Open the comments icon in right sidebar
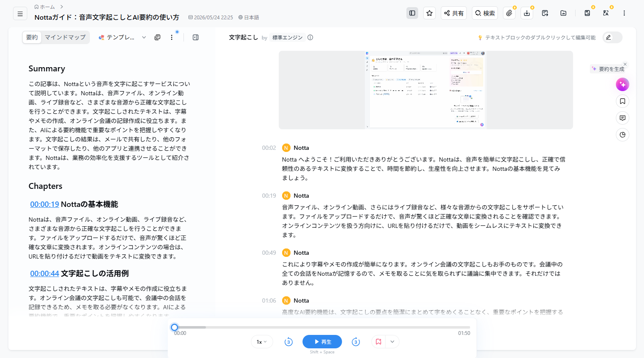Viewport: 644px width, 358px height. (x=623, y=118)
